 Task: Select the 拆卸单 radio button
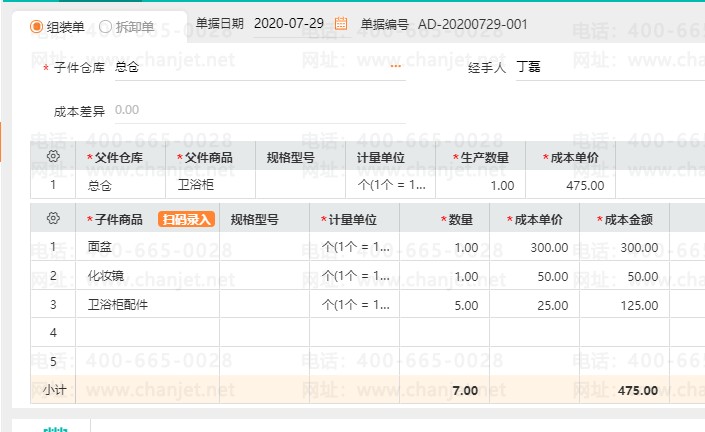106,27
